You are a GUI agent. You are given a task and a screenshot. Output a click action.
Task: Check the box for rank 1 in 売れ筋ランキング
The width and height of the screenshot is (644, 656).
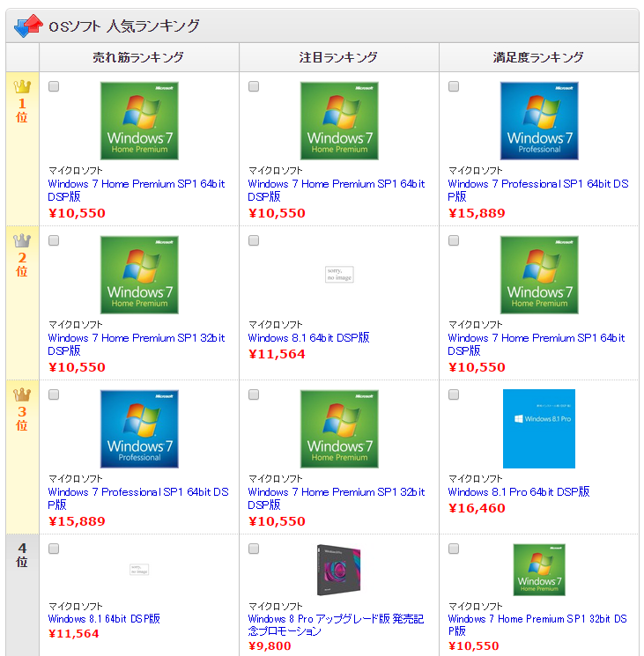pyautogui.click(x=54, y=86)
